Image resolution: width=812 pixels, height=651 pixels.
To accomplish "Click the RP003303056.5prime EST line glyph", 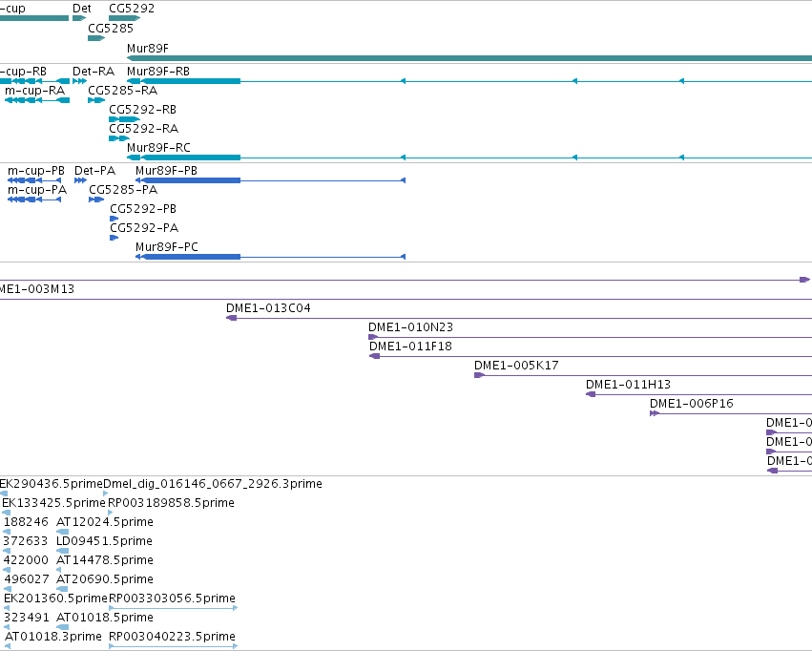I will coord(174,608).
